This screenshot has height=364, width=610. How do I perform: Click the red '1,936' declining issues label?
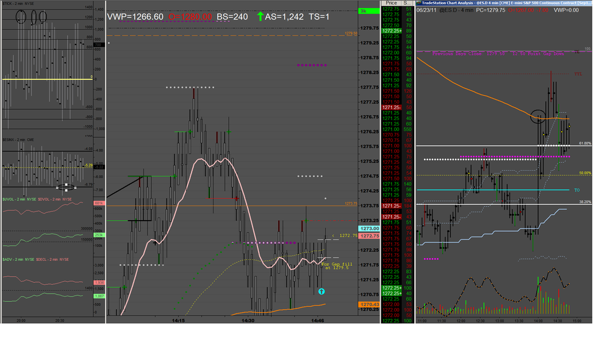click(99, 283)
